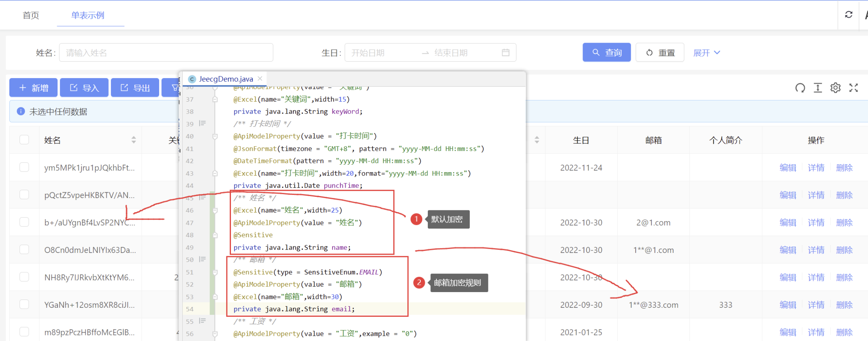
Task: Click the 开始日期 start date field
Action: point(381,53)
